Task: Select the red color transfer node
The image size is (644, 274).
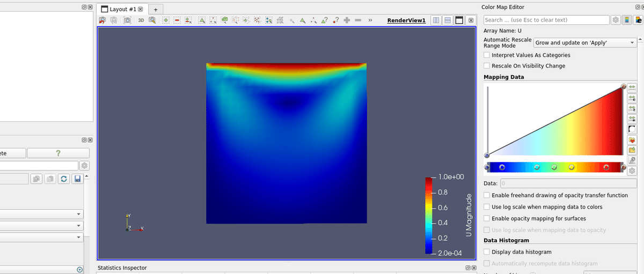Action: click(x=606, y=167)
